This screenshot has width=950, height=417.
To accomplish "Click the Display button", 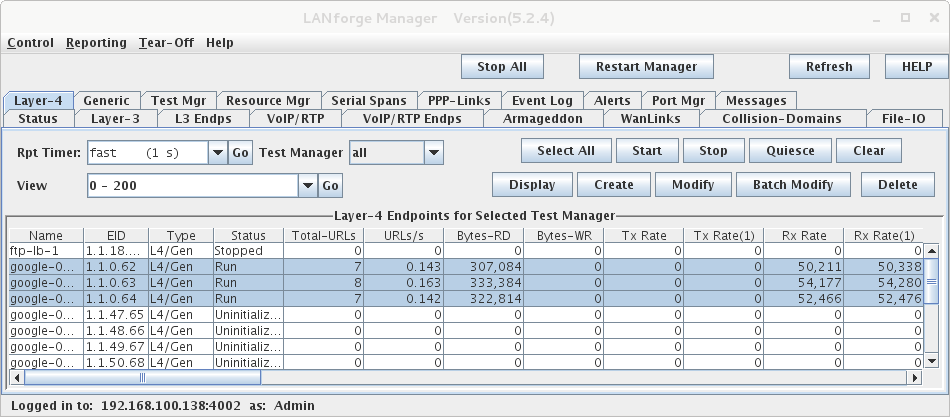I will tap(532, 185).
